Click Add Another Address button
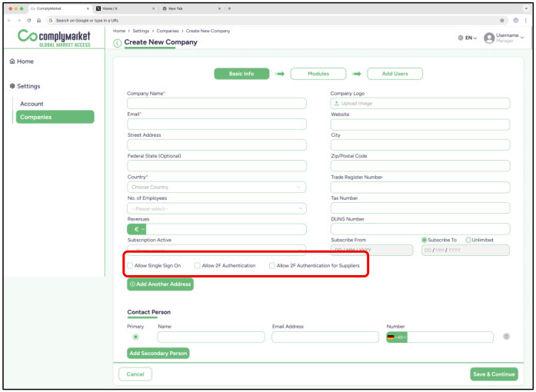 pos(160,284)
